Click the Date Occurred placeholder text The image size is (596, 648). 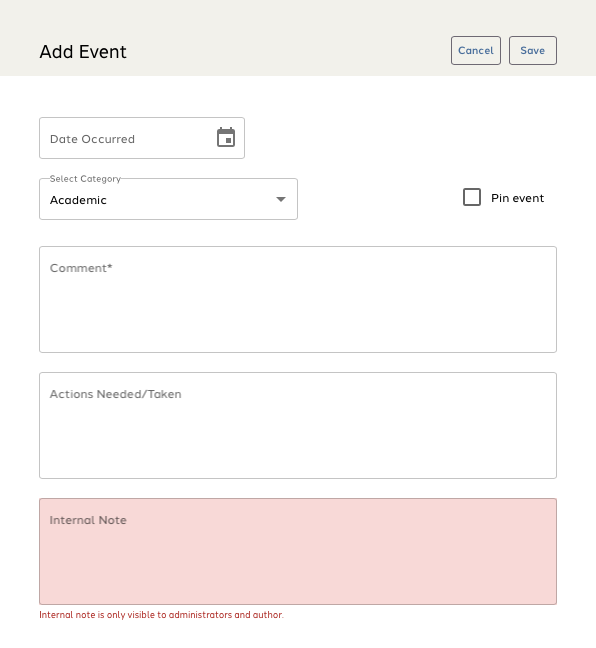click(92, 139)
